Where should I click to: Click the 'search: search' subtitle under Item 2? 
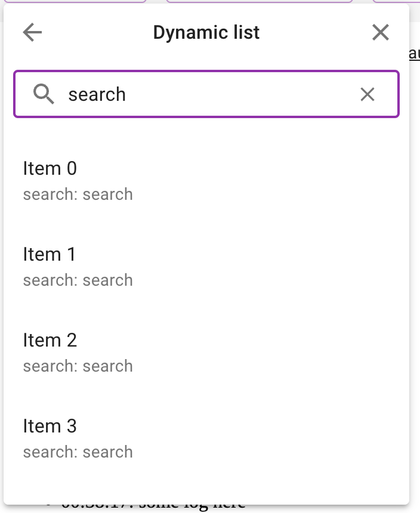click(78, 366)
